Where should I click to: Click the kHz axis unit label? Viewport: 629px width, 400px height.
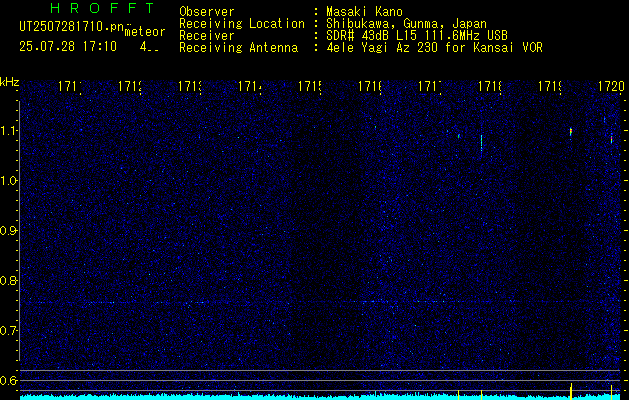tap(9, 83)
